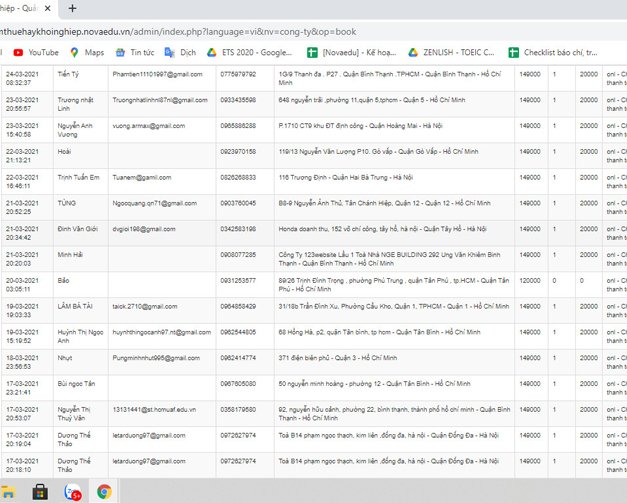Launch Microsoft Store from the taskbar
627x503 pixels.
click(x=40, y=491)
